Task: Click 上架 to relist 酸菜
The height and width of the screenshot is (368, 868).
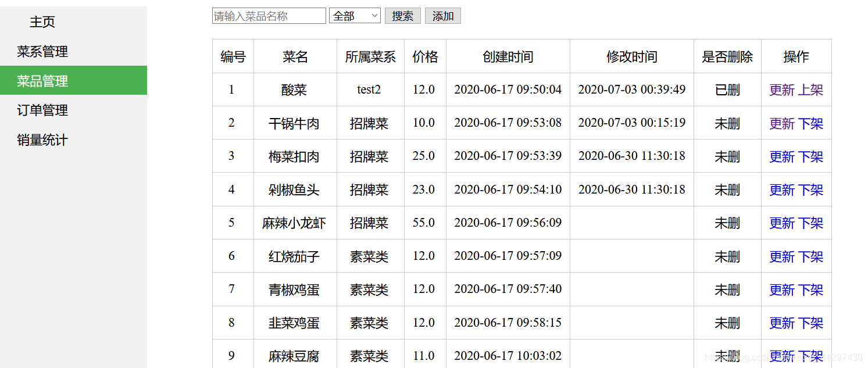Action: point(810,90)
